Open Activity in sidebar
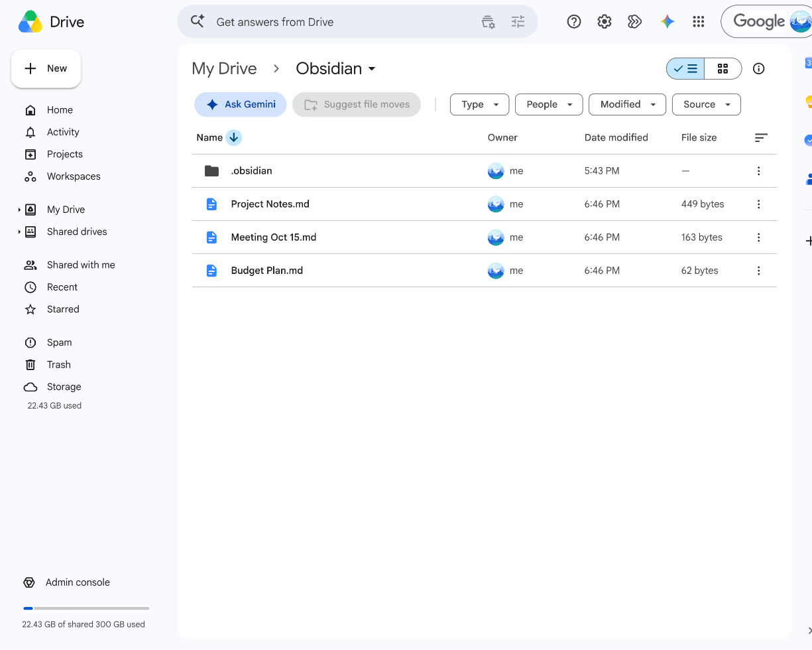Viewport: 812px width, 650px height. pyautogui.click(x=63, y=132)
